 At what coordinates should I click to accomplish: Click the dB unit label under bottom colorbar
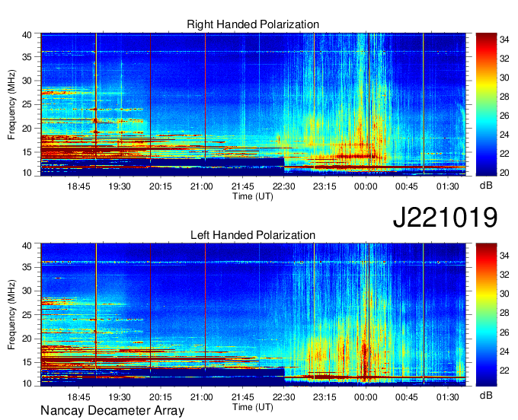point(486,396)
